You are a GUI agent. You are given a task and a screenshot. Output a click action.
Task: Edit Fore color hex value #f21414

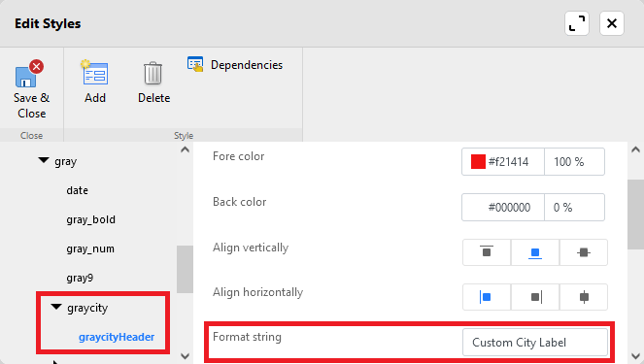pyautogui.click(x=508, y=162)
